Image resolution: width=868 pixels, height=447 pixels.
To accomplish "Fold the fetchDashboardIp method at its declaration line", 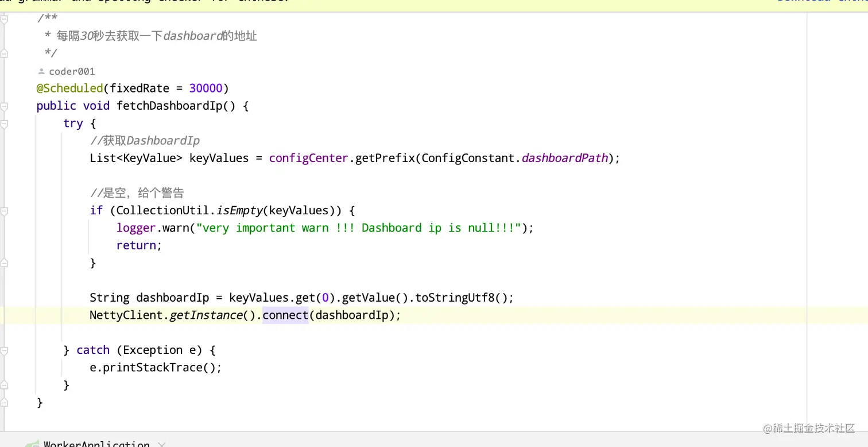I will point(5,106).
